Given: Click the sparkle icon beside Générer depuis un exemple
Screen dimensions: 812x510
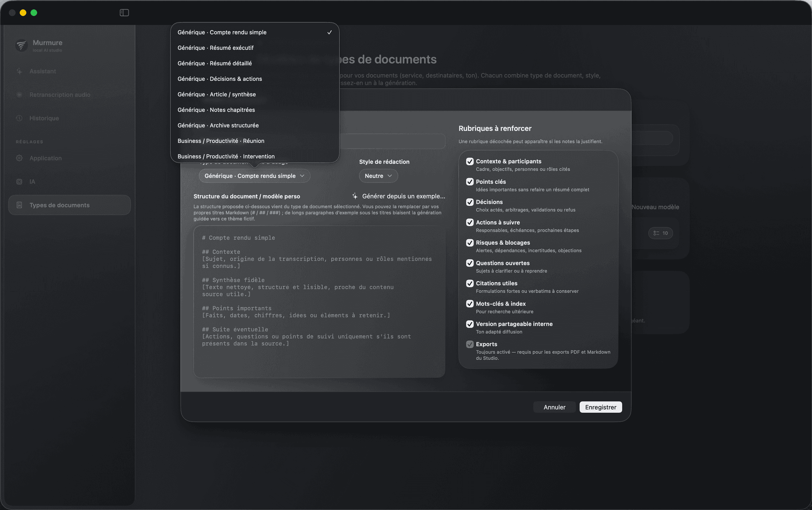Looking at the screenshot, I should pos(355,196).
